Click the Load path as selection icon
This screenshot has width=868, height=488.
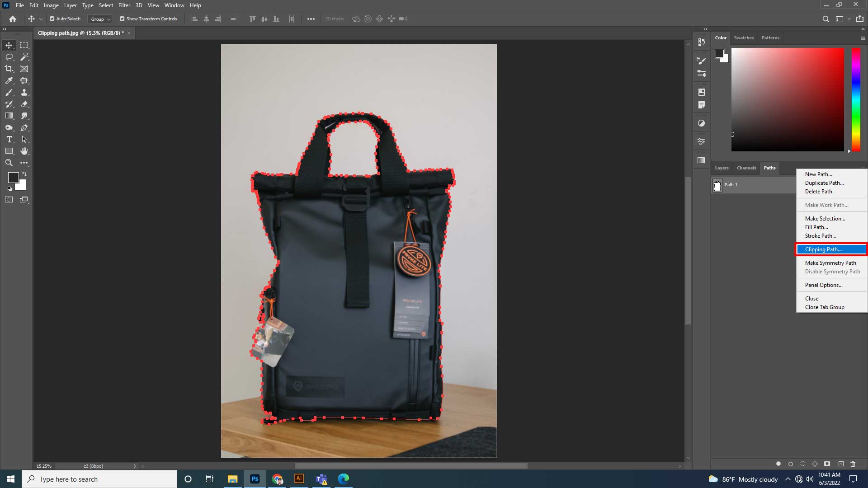803,464
